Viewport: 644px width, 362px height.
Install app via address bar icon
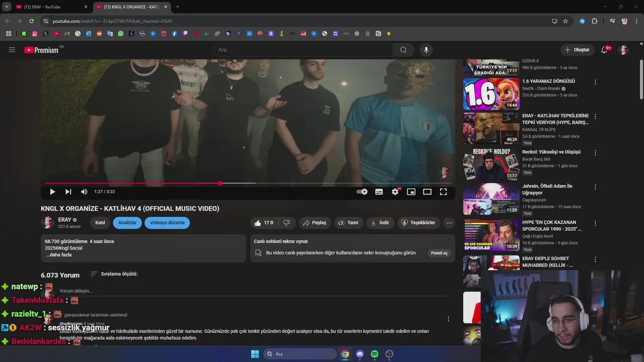(x=554, y=21)
